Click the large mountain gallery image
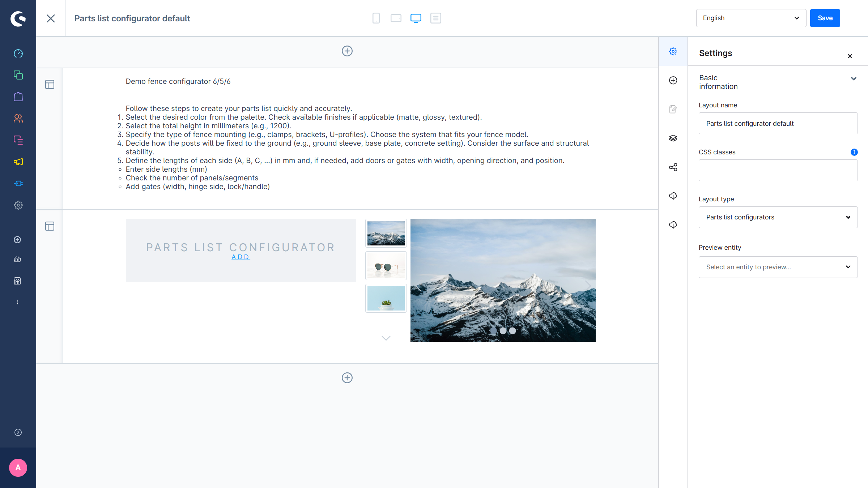The width and height of the screenshot is (868, 488). 503,280
